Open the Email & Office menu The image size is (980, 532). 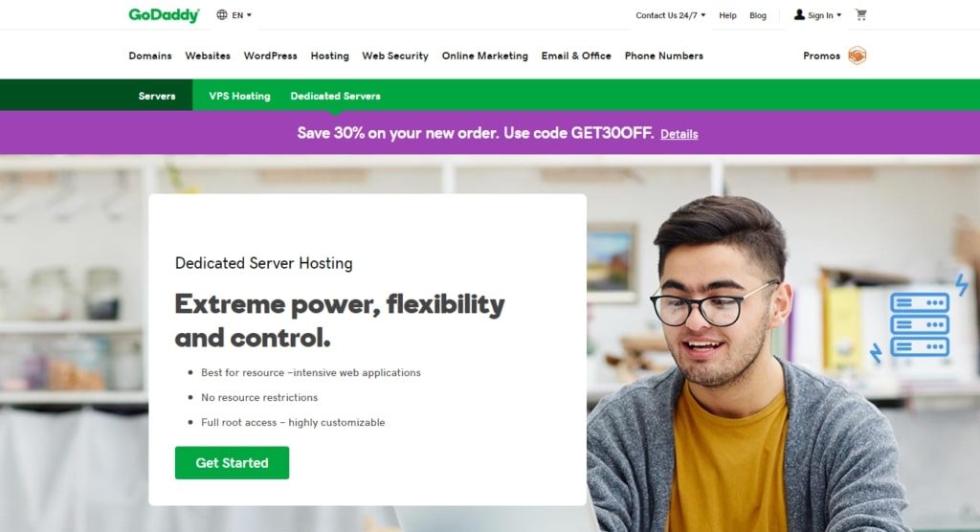click(x=576, y=55)
